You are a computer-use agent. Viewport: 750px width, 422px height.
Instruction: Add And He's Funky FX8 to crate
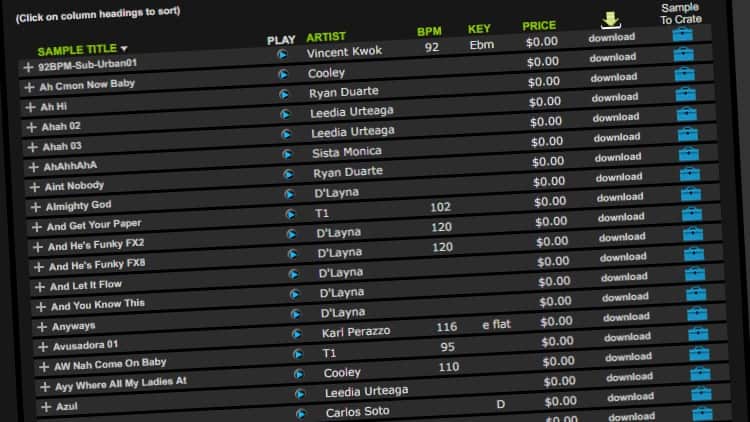pyautogui.click(x=693, y=233)
